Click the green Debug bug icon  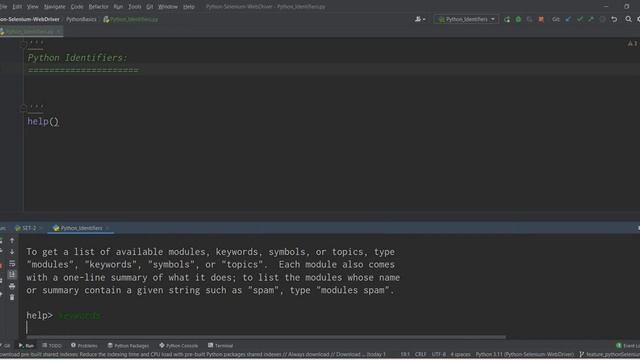(518, 19)
